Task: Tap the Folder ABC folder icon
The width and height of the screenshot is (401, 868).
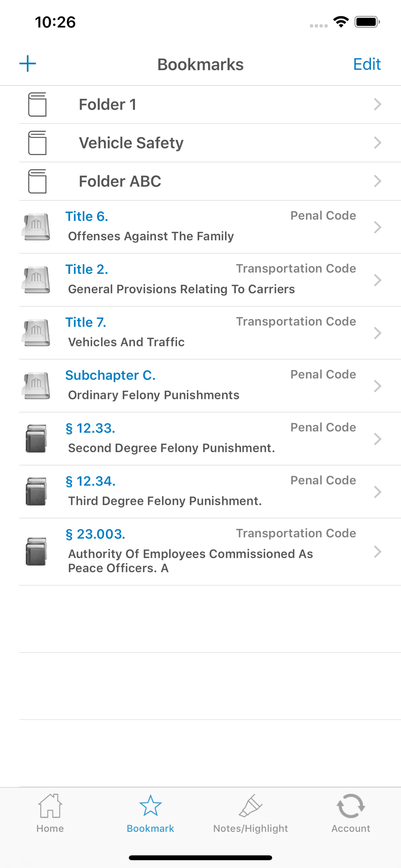Action: click(37, 181)
